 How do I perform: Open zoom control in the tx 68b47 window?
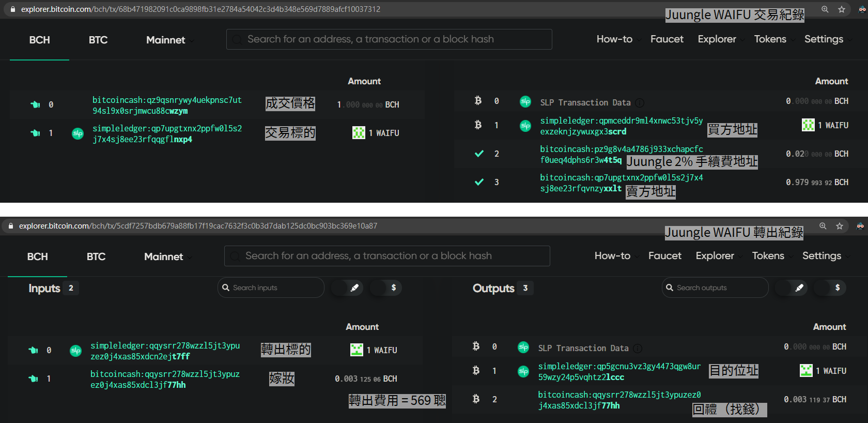click(x=825, y=9)
